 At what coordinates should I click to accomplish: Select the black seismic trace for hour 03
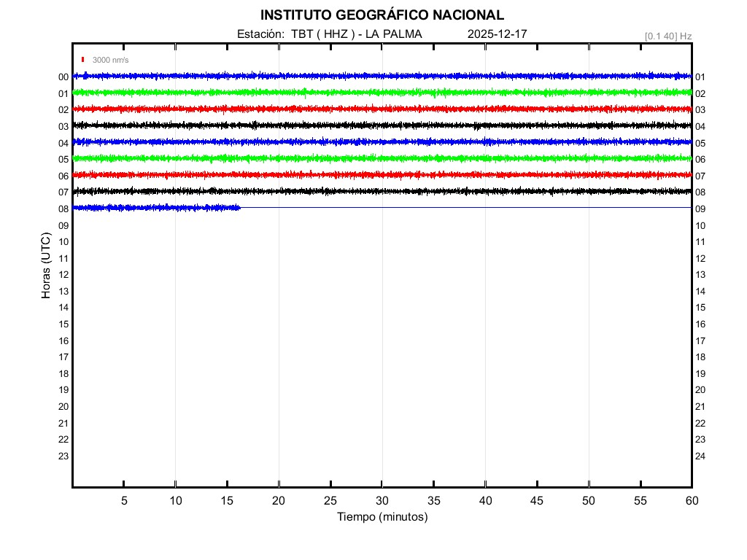[382, 125]
